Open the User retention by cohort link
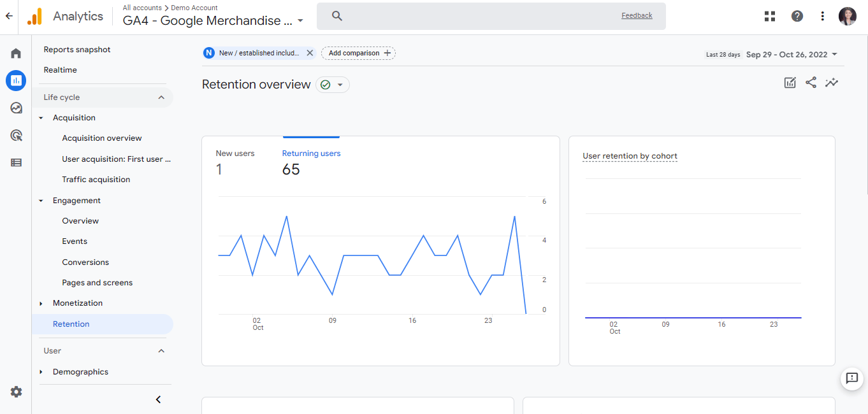868x414 pixels. (629, 155)
